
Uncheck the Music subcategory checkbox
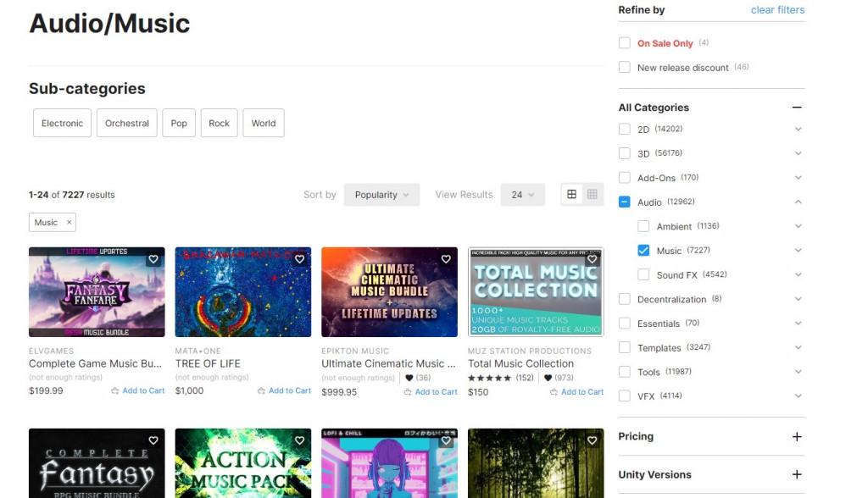tap(643, 250)
